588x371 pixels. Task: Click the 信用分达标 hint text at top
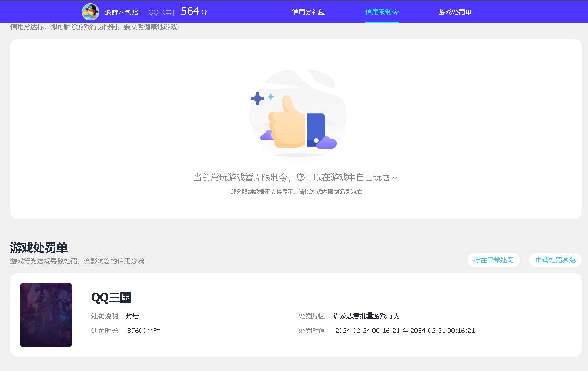point(93,27)
